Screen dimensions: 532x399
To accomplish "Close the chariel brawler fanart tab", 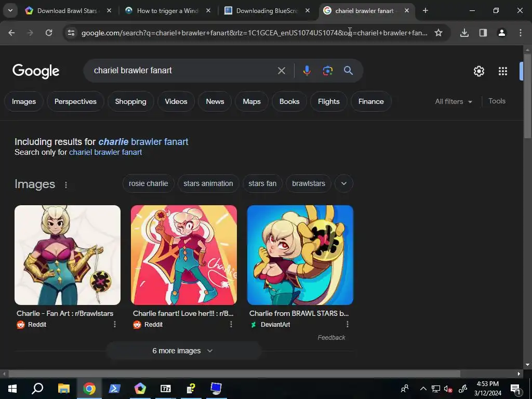I will [x=407, y=11].
